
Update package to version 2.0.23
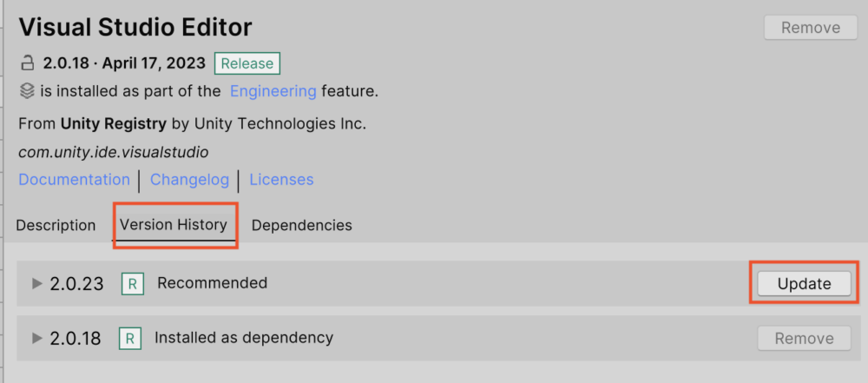click(x=804, y=284)
